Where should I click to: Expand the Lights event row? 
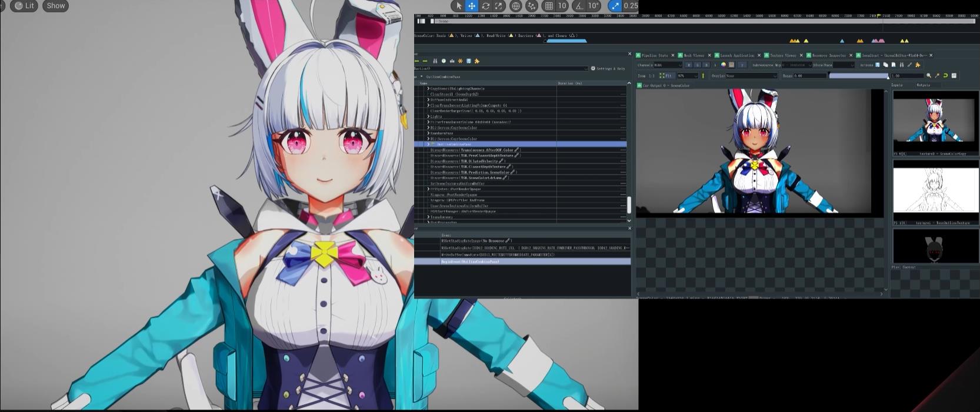(428, 116)
